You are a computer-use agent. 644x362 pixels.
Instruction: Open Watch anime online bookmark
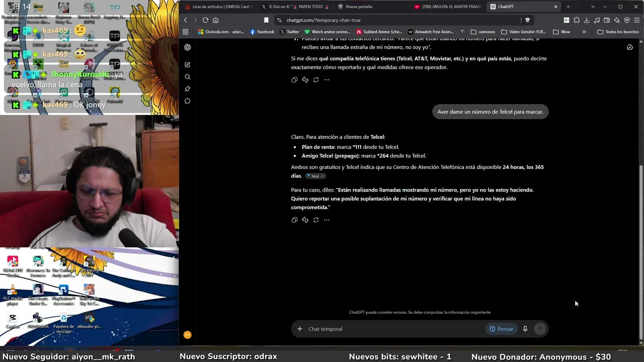coord(328,32)
